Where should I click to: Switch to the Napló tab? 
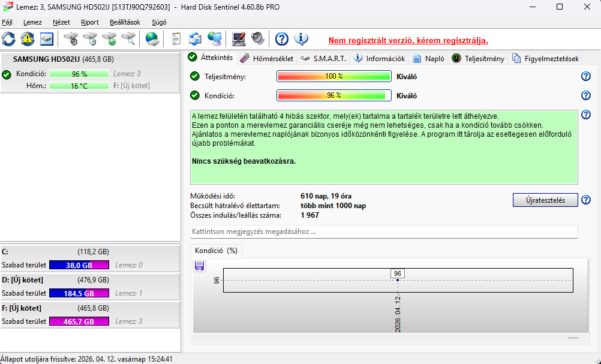428,59
